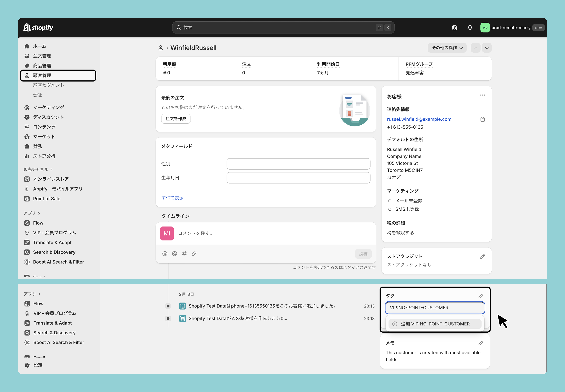Click the すべて表示 link under metafields
The width and height of the screenshot is (565, 392).
click(172, 198)
